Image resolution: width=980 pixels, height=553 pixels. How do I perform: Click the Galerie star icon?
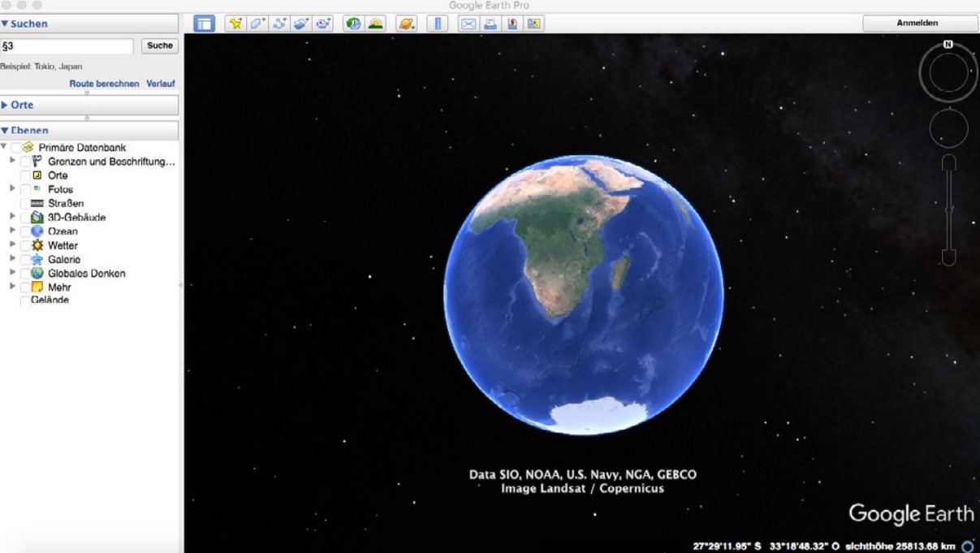coord(37,259)
